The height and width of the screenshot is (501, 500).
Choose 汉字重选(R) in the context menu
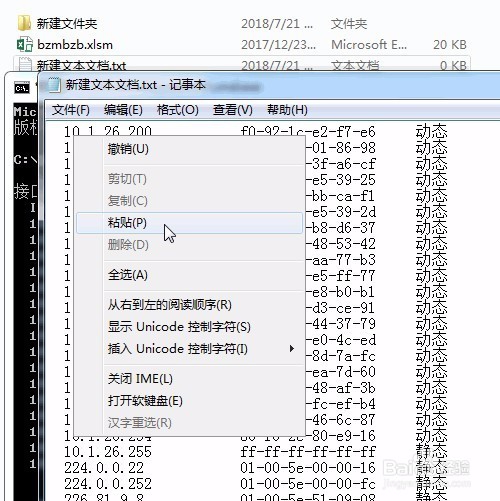pos(189,423)
